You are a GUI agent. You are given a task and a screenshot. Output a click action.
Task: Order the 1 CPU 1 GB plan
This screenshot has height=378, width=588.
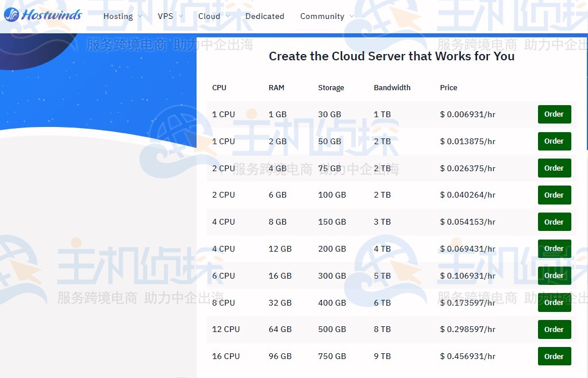tap(554, 114)
